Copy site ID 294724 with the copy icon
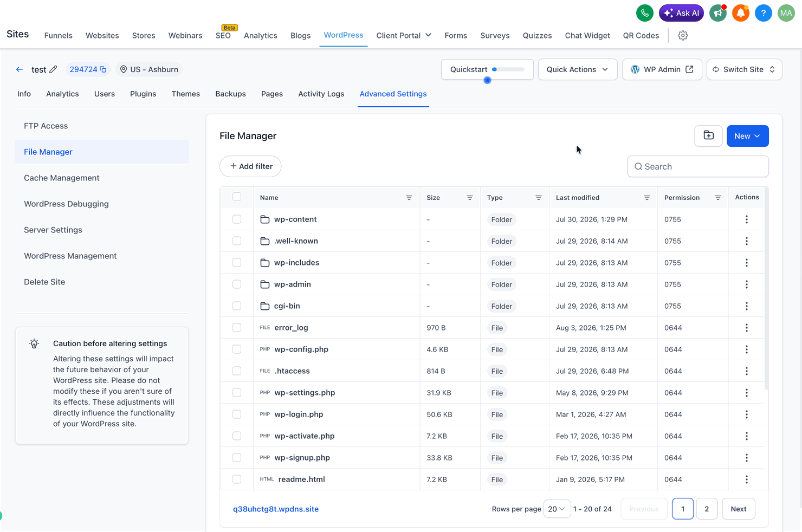 pyautogui.click(x=103, y=69)
